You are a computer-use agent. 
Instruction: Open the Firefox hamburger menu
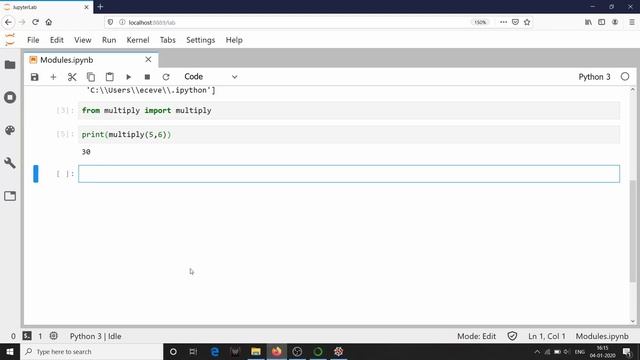click(632, 22)
